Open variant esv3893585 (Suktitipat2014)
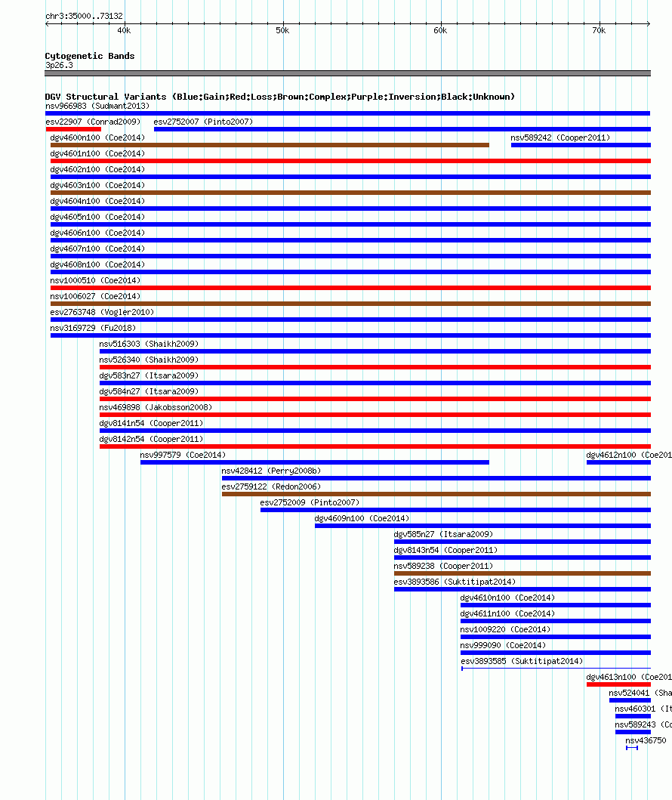672x800 pixels. 522,661
